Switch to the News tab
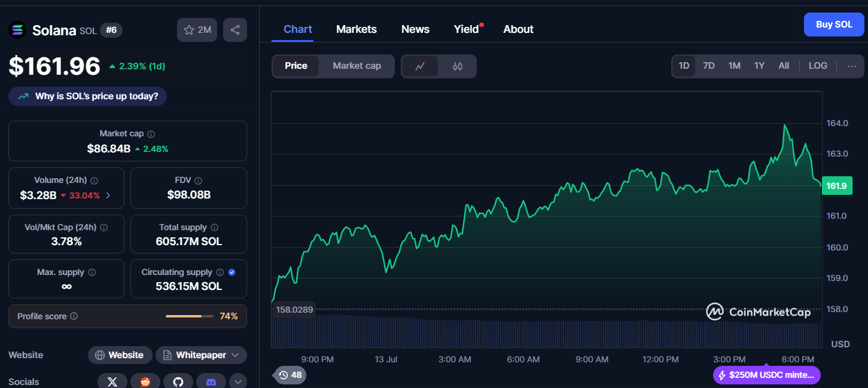The height and width of the screenshot is (388, 868). coord(415,29)
